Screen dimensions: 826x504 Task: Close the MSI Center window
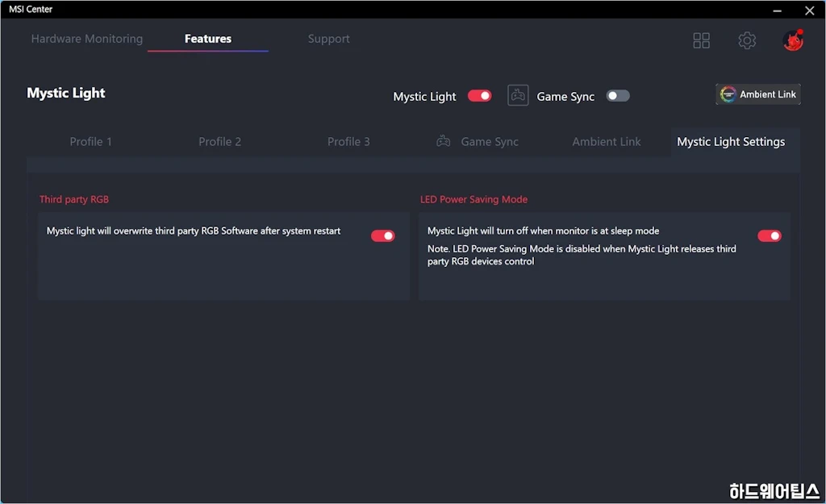pyautogui.click(x=810, y=10)
